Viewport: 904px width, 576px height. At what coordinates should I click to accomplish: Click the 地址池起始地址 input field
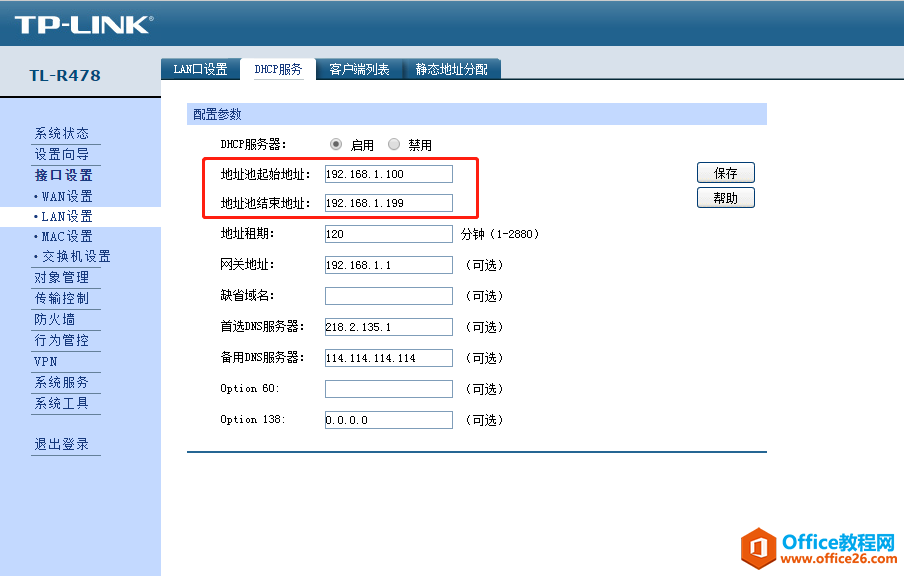pos(388,174)
